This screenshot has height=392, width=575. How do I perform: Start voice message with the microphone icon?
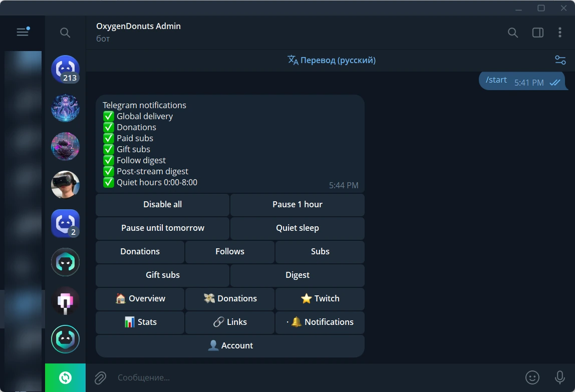point(559,377)
